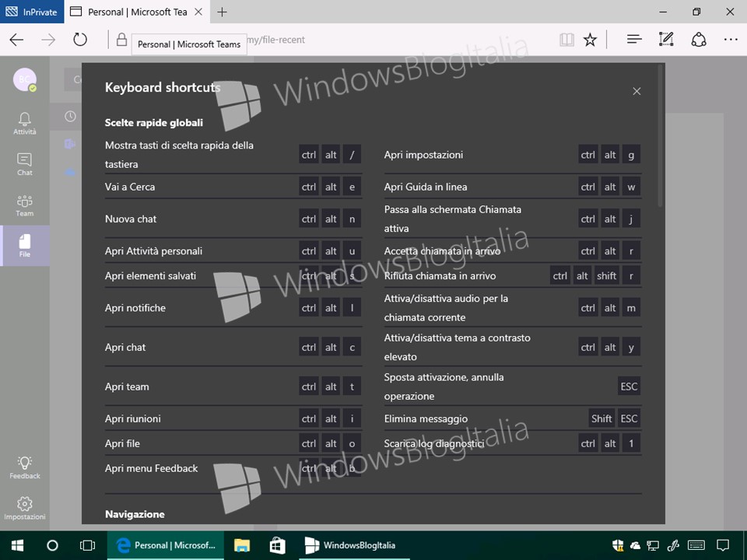The image size is (747, 560).
Task: Open Cortana circle on taskbar
Action: click(52, 545)
